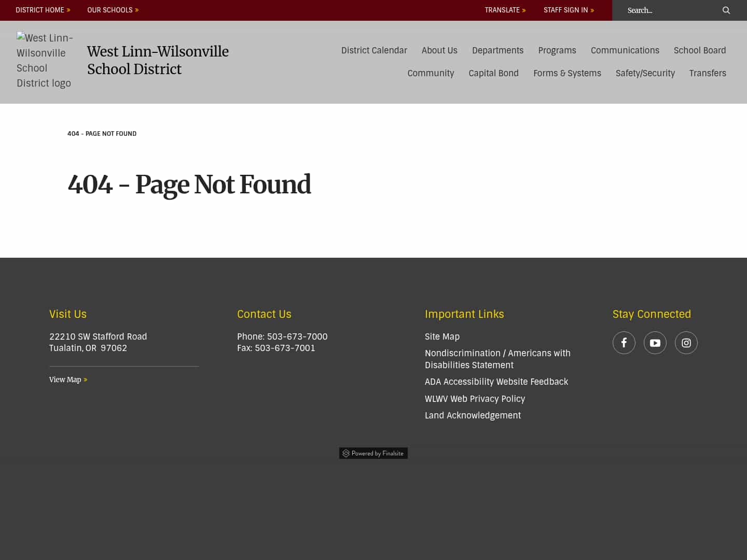Open the District Home dropdown

pos(40,10)
